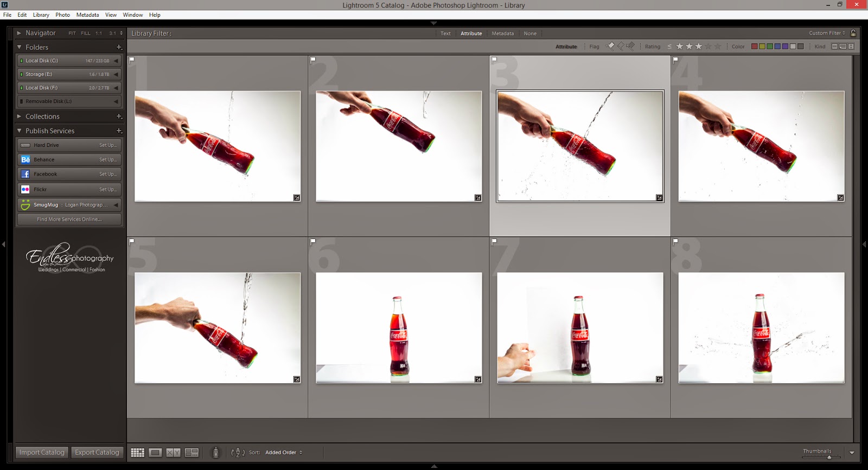Toggle the flag on photo 8
This screenshot has height=470, width=868.
675,241
